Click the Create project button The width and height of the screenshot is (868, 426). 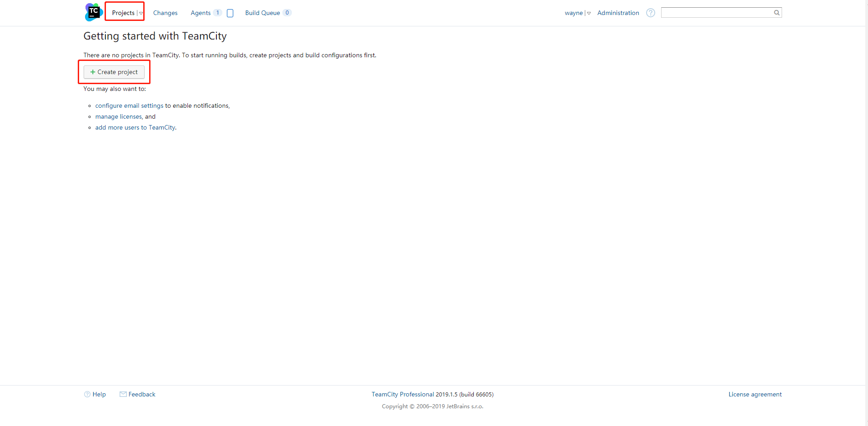114,72
